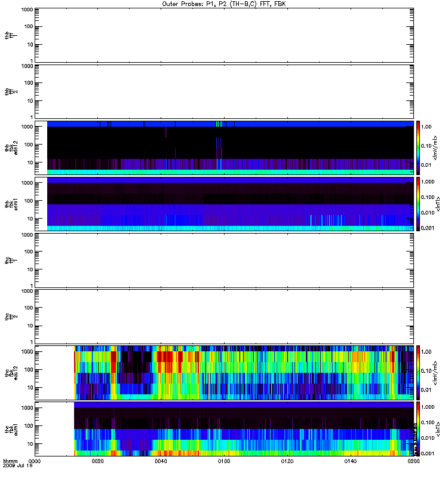Click the '0000' time axis label
The height and width of the screenshot is (478, 448).
(35, 461)
